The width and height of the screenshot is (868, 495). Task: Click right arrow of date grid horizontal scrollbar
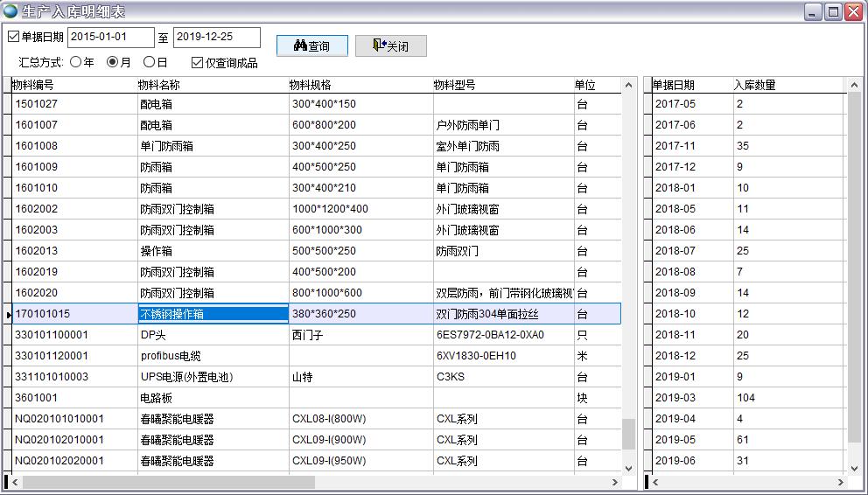coord(841,482)
